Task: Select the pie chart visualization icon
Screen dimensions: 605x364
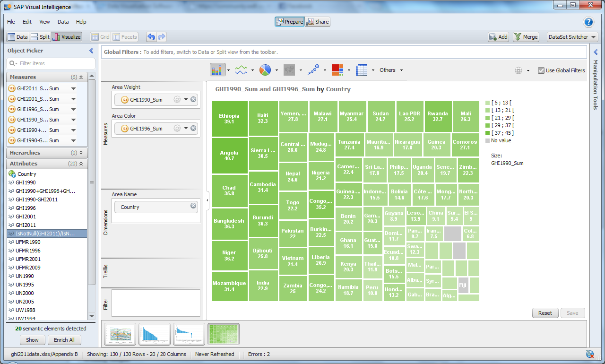Action: [266, 69]
